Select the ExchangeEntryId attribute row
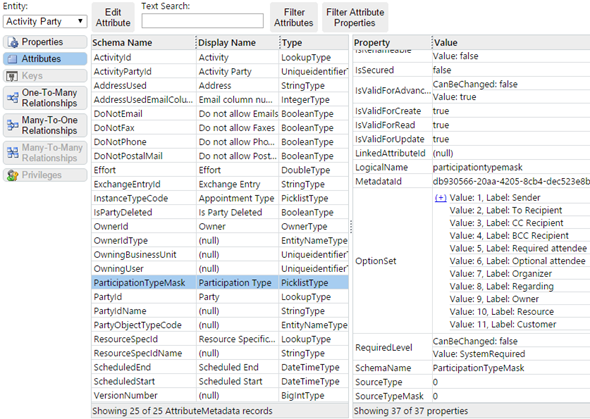590x419 pixels. click(220, 184)
